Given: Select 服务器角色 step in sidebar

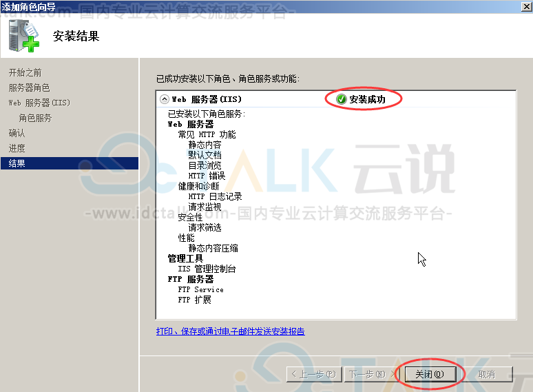Looking at the screenshot, I should coord(29,87).
